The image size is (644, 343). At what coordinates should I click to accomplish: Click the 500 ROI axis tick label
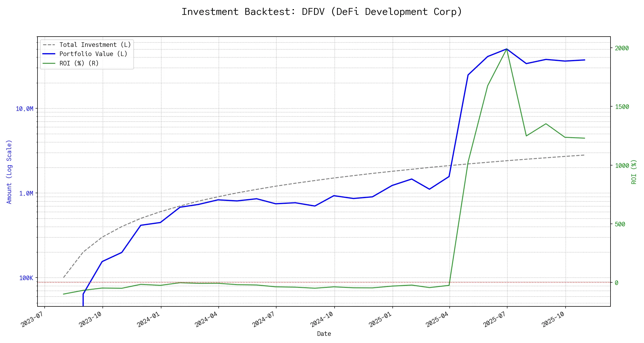(x=620, y=224)
